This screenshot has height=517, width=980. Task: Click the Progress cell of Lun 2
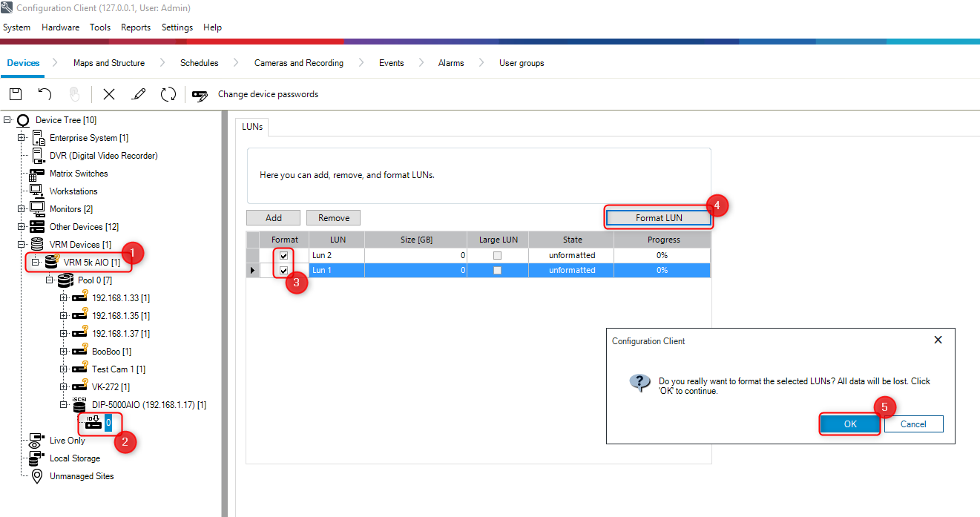click(x=662, y=255)
